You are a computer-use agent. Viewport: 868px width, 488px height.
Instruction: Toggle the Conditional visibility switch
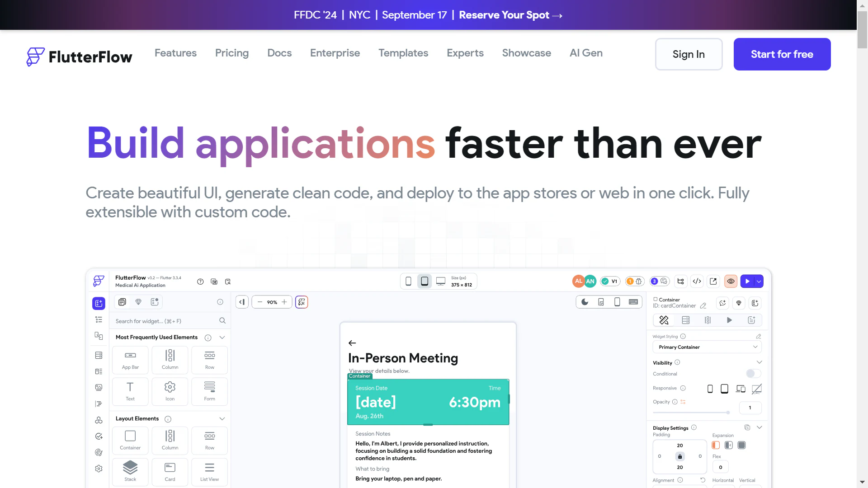coord(754,374)
